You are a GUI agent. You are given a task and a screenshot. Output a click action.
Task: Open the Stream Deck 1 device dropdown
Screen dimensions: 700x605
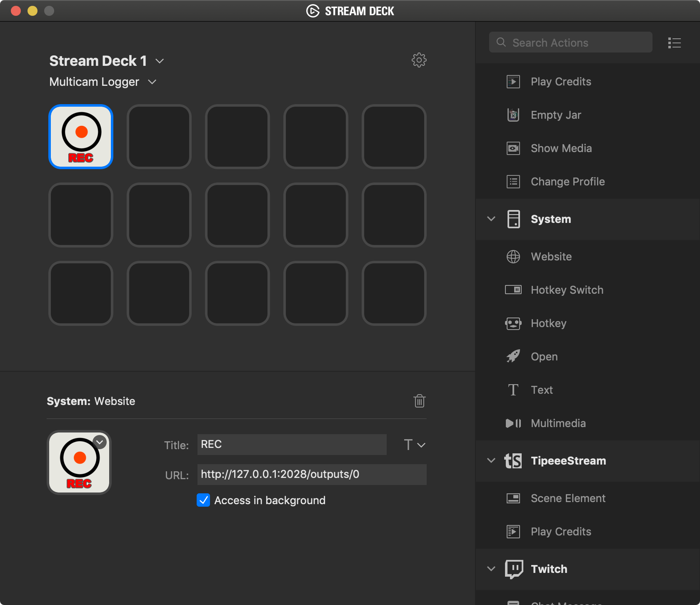point(160,61)
